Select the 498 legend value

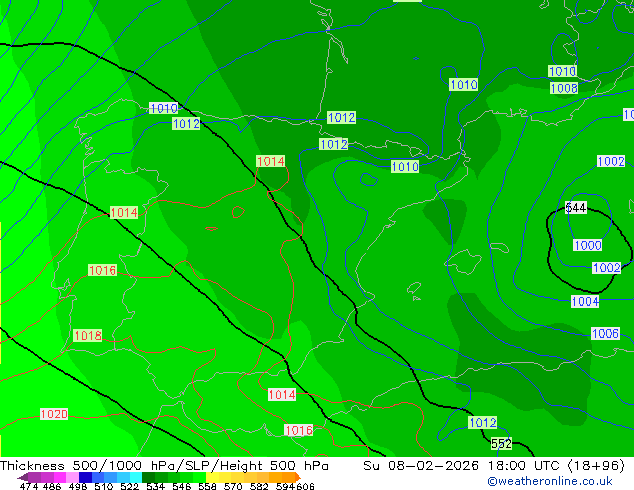coord(78,486)
